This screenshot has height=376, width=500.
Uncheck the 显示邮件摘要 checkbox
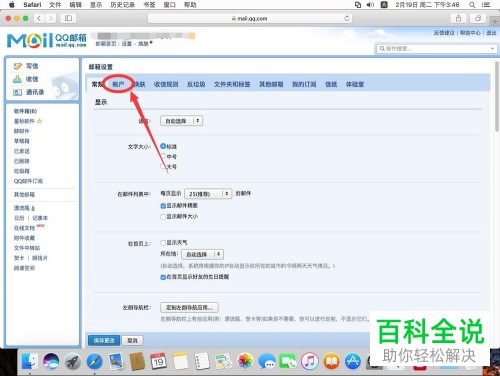[163, 206]
